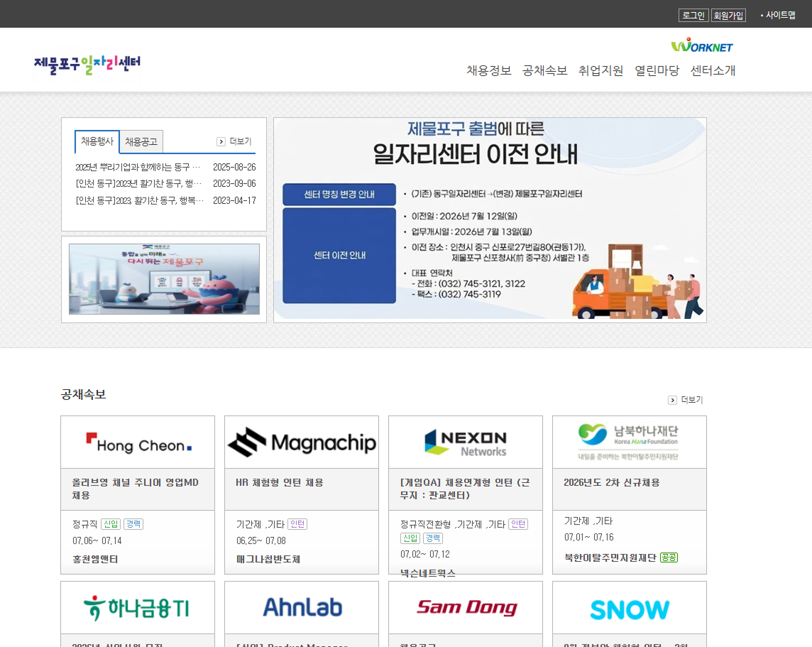
Task: Click the 공공 tag beside 북한이탈주민지원재단
Action: click(669, 558)
